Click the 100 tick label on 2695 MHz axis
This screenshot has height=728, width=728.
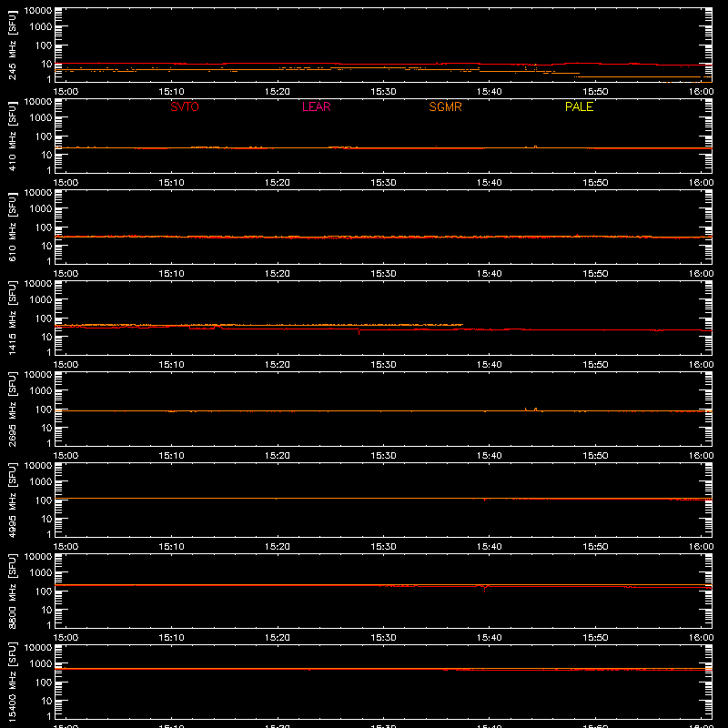[x=44, y=409]
